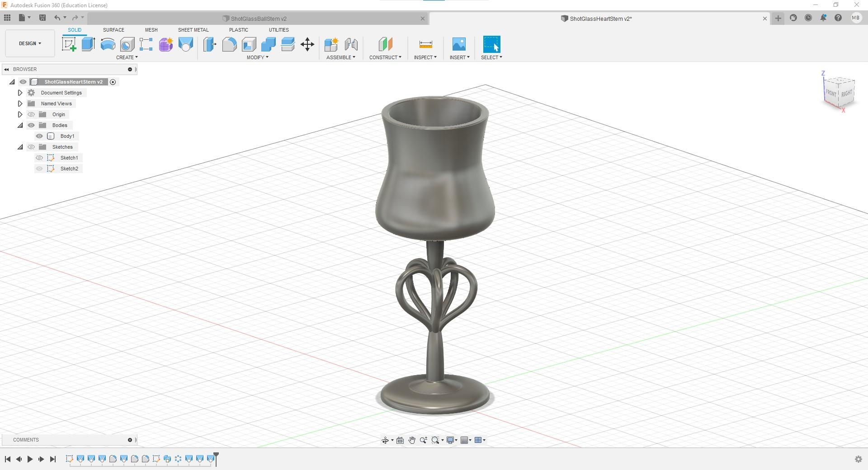Screen dimensions: 868x470
Task: Select the Press Pull tool
Action: point(210,44)
